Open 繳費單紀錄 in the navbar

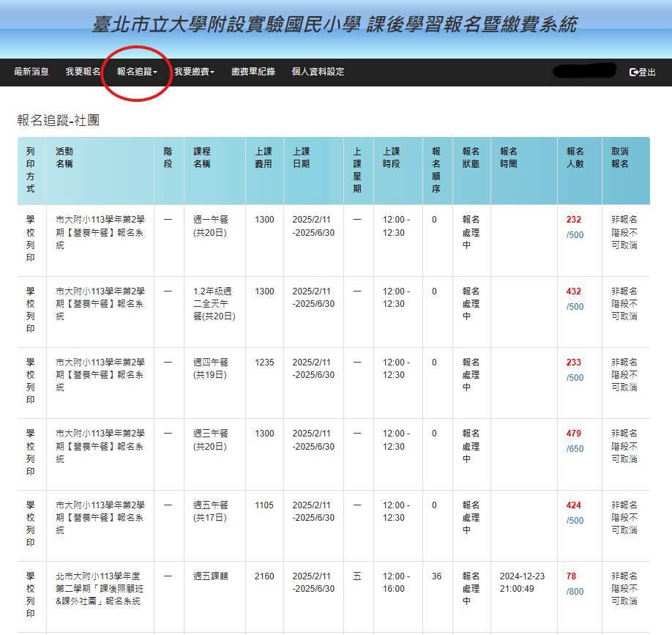pos(253,72)
